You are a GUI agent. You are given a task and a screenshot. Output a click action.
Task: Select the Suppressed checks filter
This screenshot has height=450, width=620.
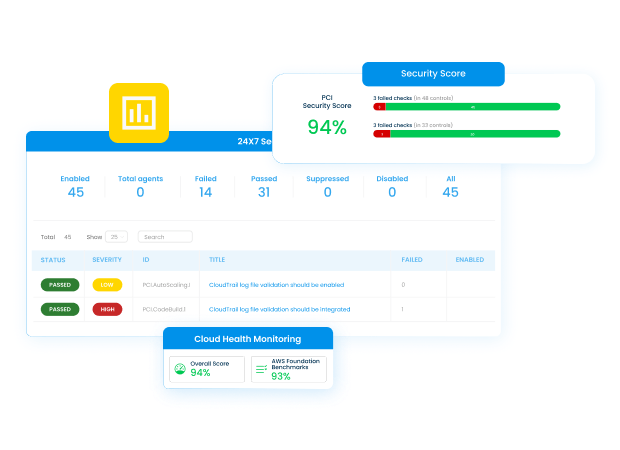pos(327,187)
